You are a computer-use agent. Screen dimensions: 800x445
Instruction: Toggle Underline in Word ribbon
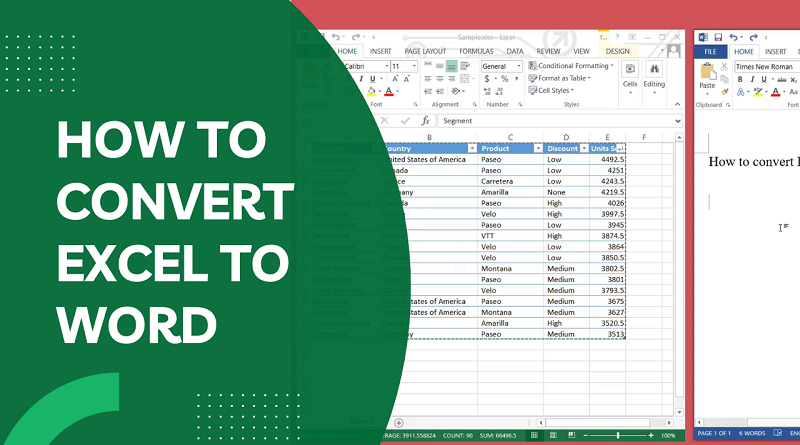click(x=764, y=80)
